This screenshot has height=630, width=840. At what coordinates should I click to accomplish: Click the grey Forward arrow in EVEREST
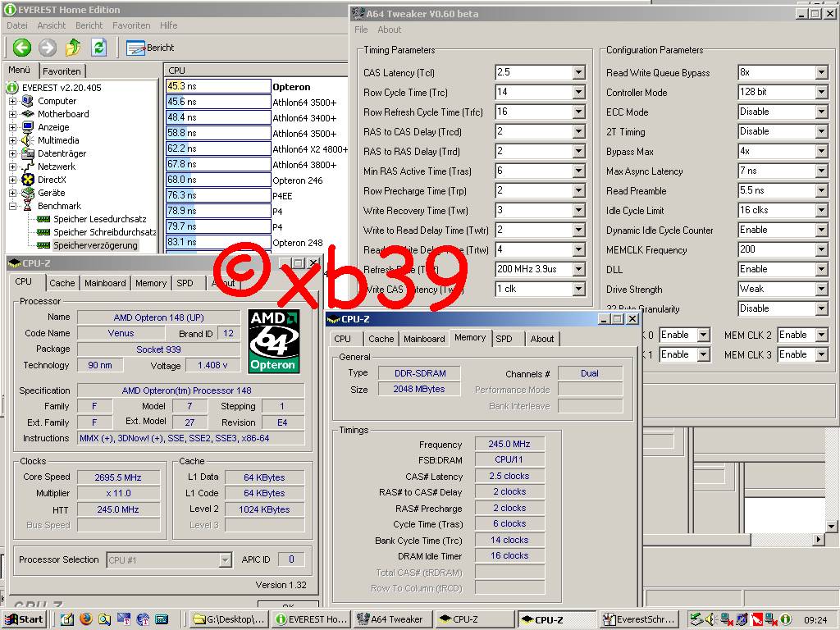[x=47, y=48]
